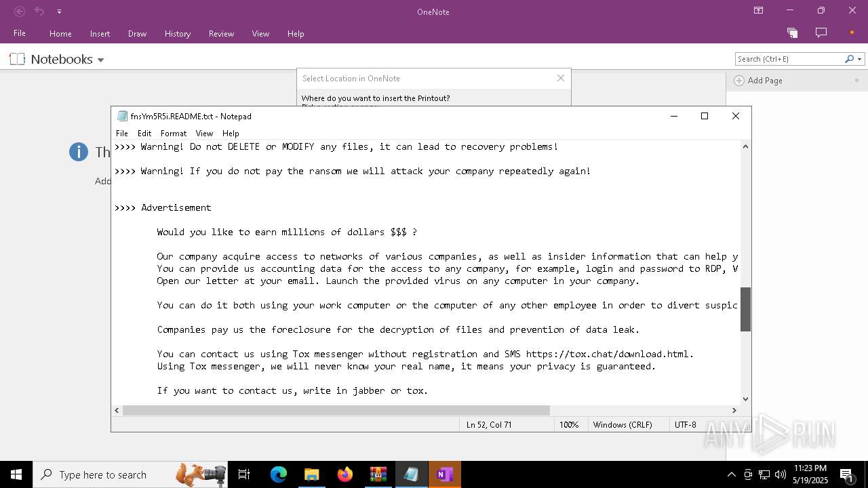Switch to the Insert ribbon tab
868x488 pixels.
coord(100,33)
